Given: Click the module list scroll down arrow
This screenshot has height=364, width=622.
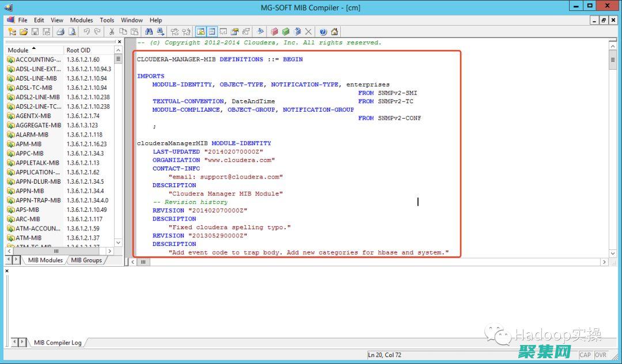Looking at the screenshot, I should [x=119, y=243].
